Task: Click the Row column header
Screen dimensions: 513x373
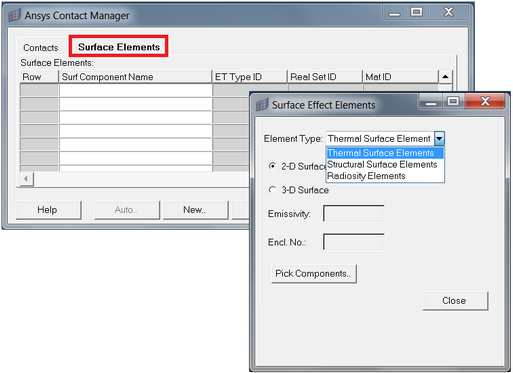Action: 39,77
